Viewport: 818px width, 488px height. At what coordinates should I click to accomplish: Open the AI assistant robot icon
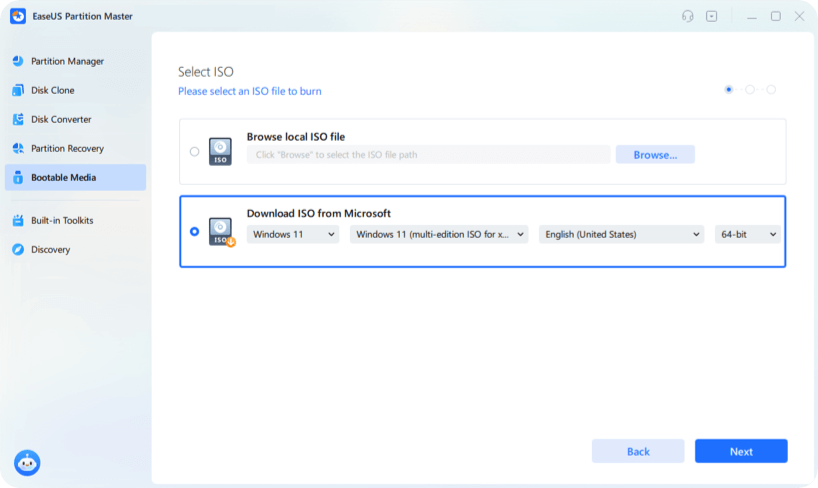pos(27,463)
